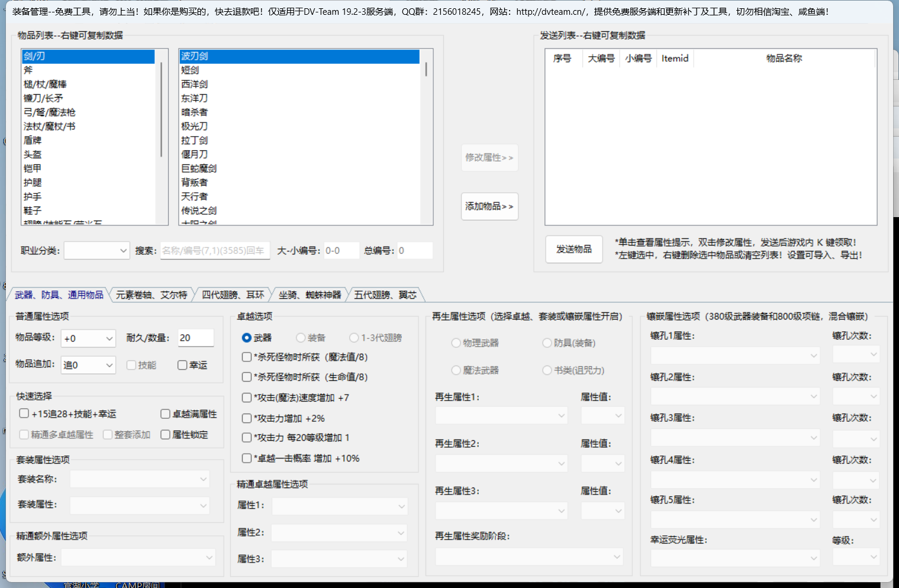This screenshot has width=899, height=588.
Task: Select the 五代翅膀、翼芯 tab
Action: (x=385, y=295)
